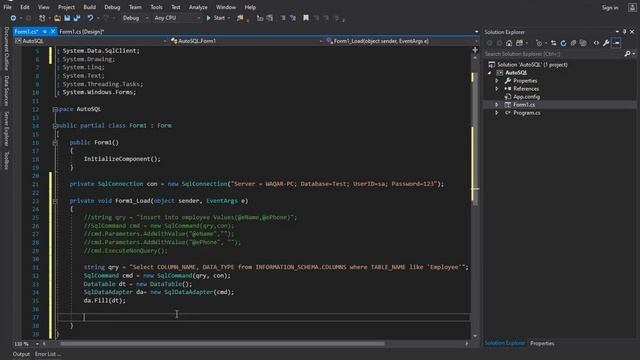Expand the Properties node in Solution Explorer
640x360 pixels.
[x=497, y=81]
